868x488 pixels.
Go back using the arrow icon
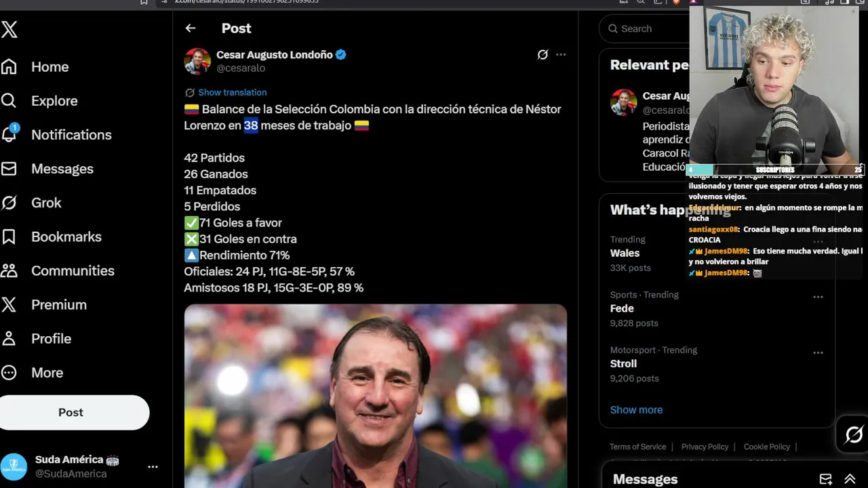191,28
